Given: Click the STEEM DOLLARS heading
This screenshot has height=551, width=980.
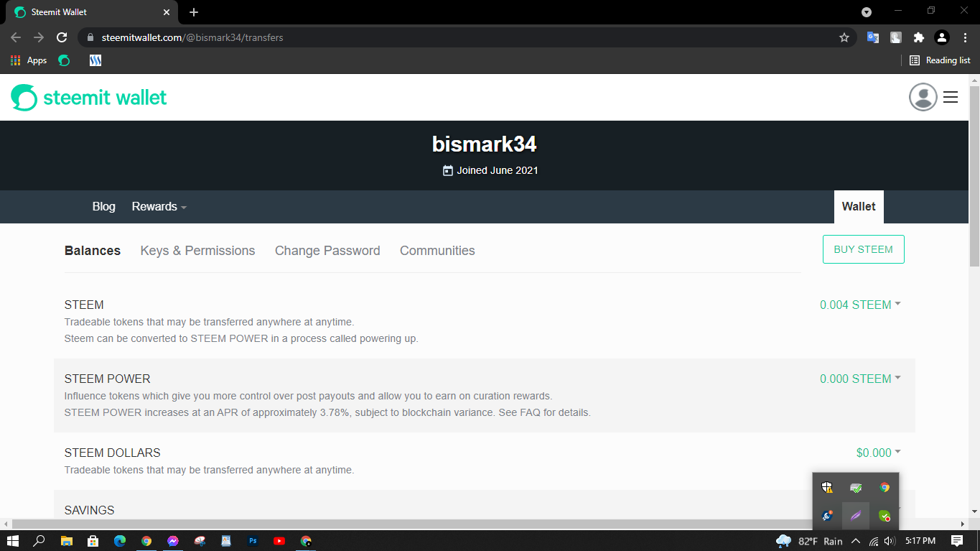Looking at the screenshot, I should tap(113, 453).
